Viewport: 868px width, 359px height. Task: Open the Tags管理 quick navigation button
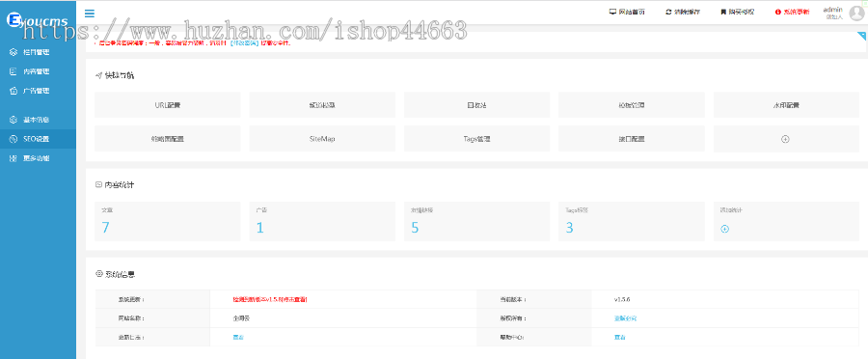(x=476, y=139)
